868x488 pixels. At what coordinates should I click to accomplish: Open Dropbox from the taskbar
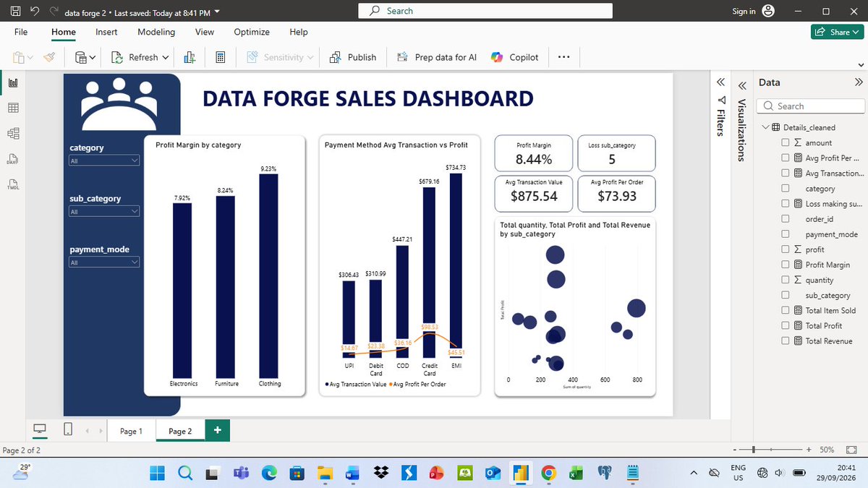(x=381, y=474)
